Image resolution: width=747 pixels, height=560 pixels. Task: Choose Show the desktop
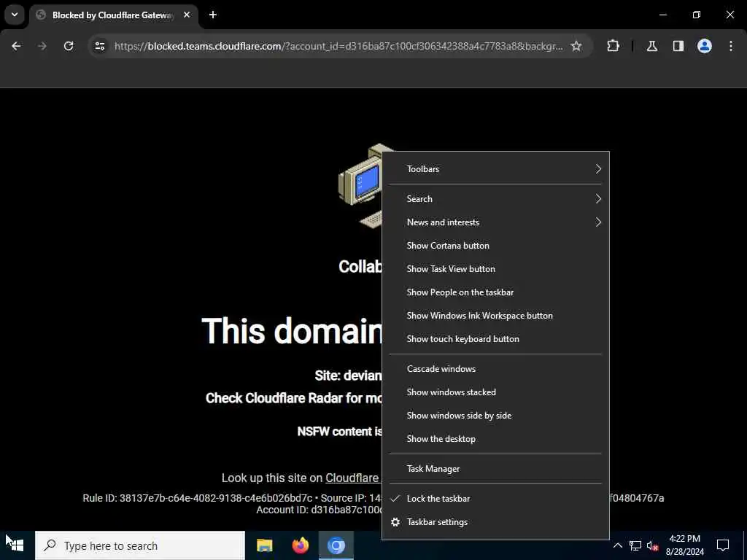[495, 439]
